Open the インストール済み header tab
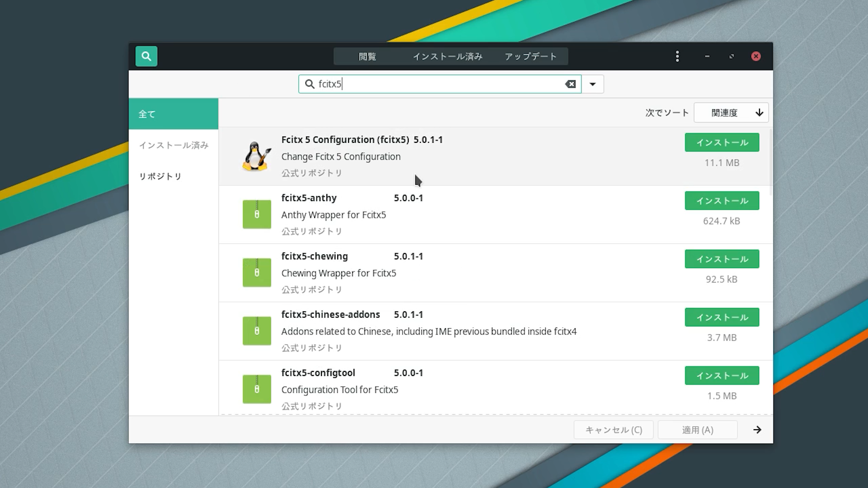 pos(447,56)
